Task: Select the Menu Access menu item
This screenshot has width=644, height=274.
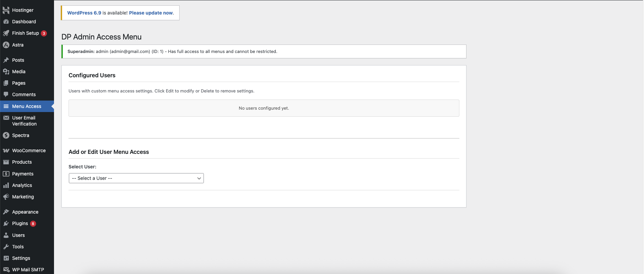Action: tap(27, 106)
